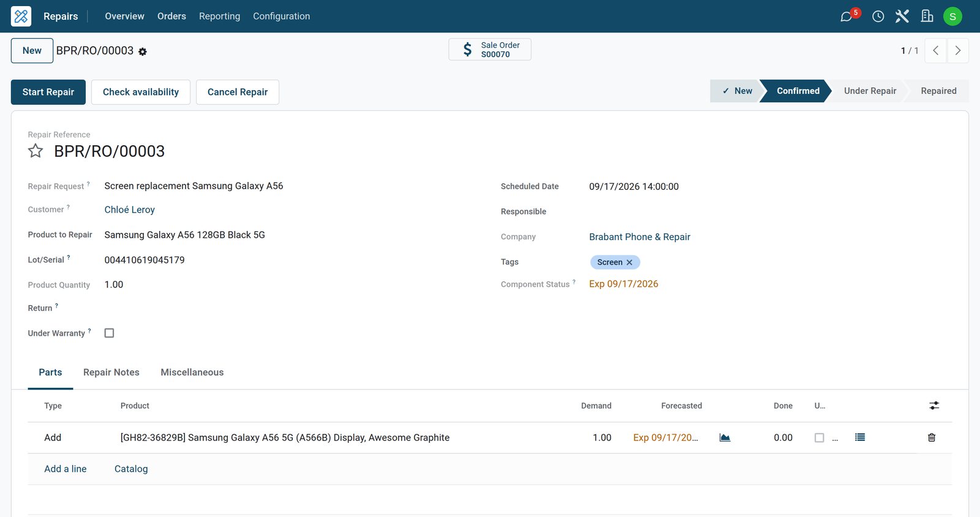
Task: Open the Reporting menu
Action: coord(219,16)
